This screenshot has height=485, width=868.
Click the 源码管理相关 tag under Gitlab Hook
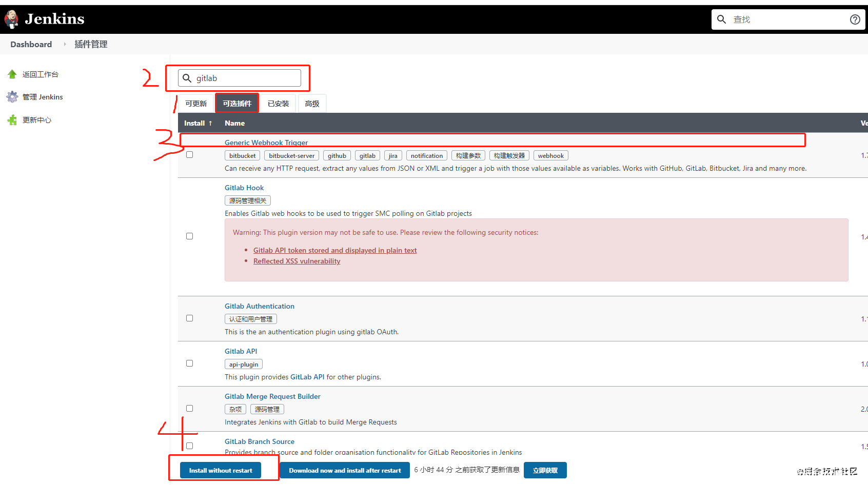pos(248,200)
